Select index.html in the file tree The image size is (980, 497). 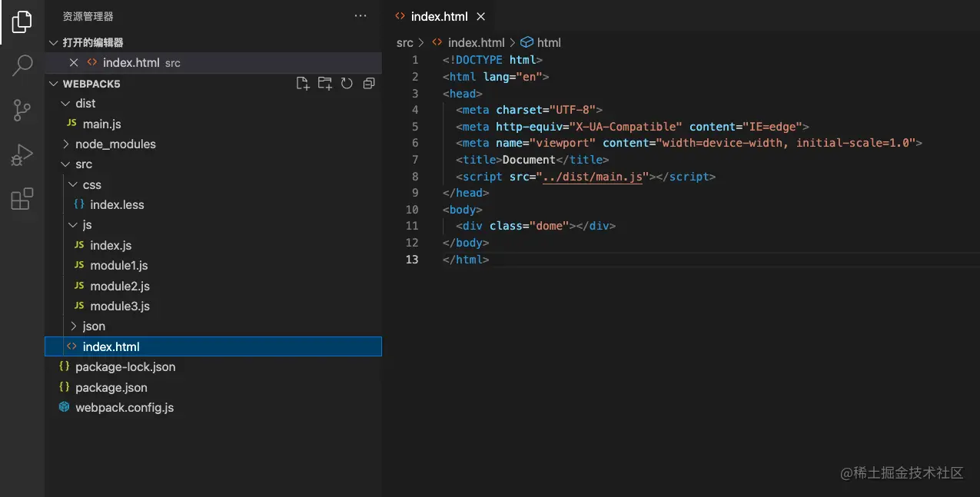tap(213, 346)
